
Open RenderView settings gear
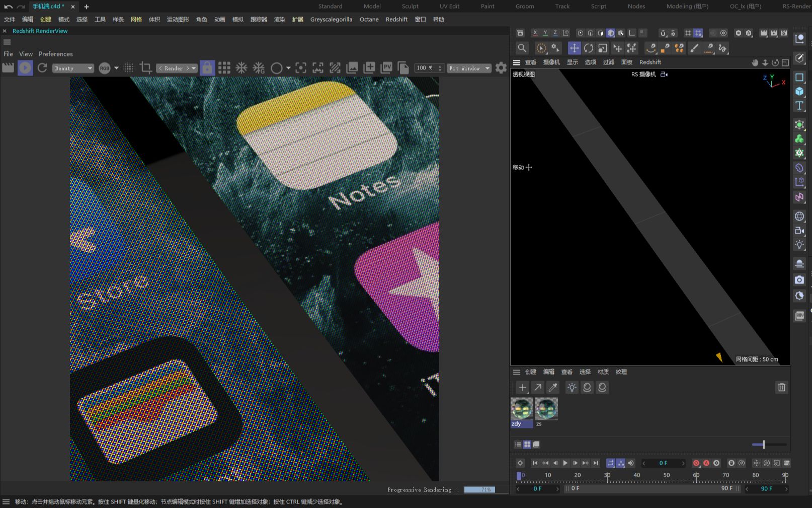pyautogui.click(x=501, y=68)
